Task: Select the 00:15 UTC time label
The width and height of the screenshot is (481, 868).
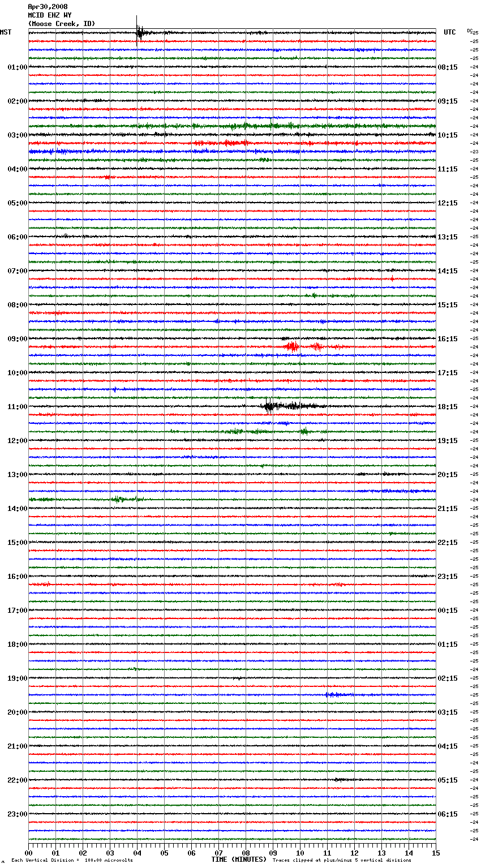Action: [448, 611]
